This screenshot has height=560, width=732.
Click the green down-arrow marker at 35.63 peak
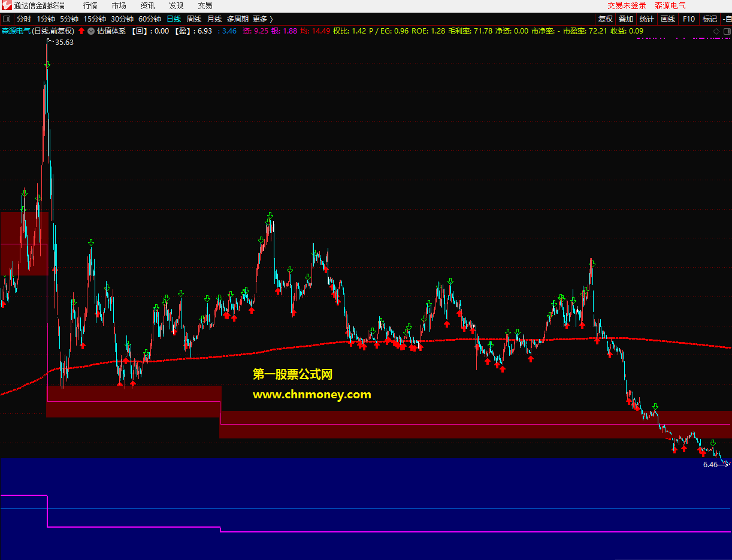47,64
